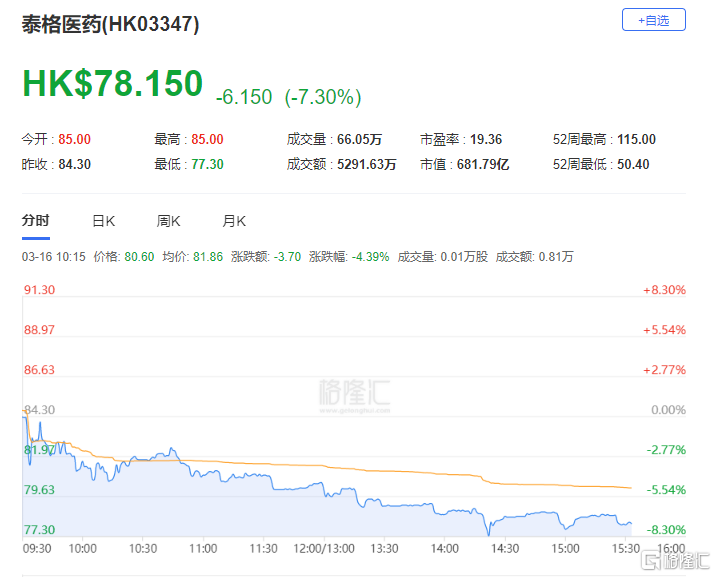716x577 pixels.
Task: Click the 10:00 time axis label
Action: point(83,548)
